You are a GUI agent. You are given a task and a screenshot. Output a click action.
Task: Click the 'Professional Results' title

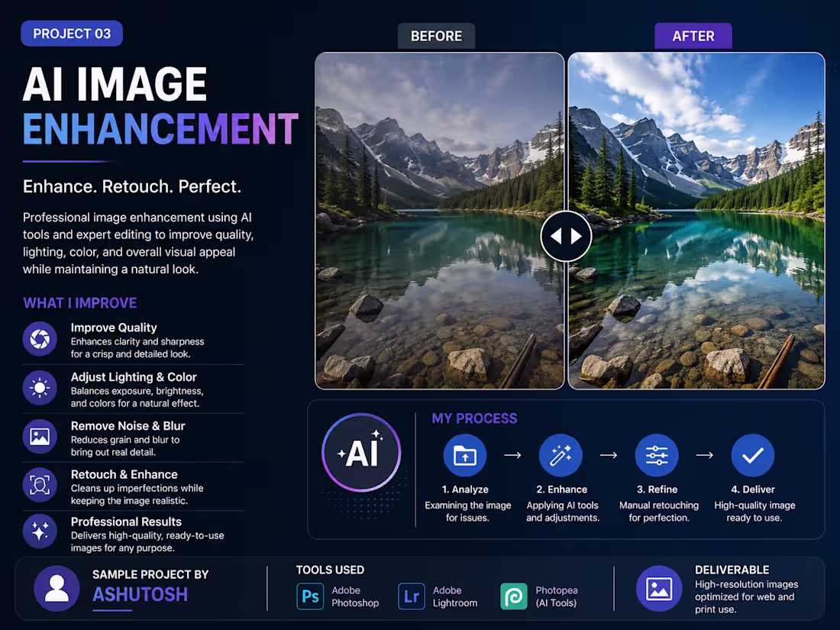[x=126, y=522]
